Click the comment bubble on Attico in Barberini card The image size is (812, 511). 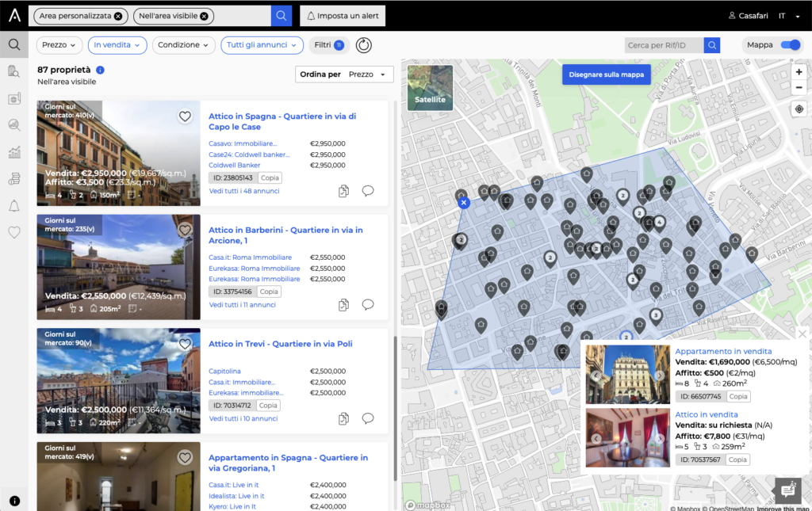(368, 305)
